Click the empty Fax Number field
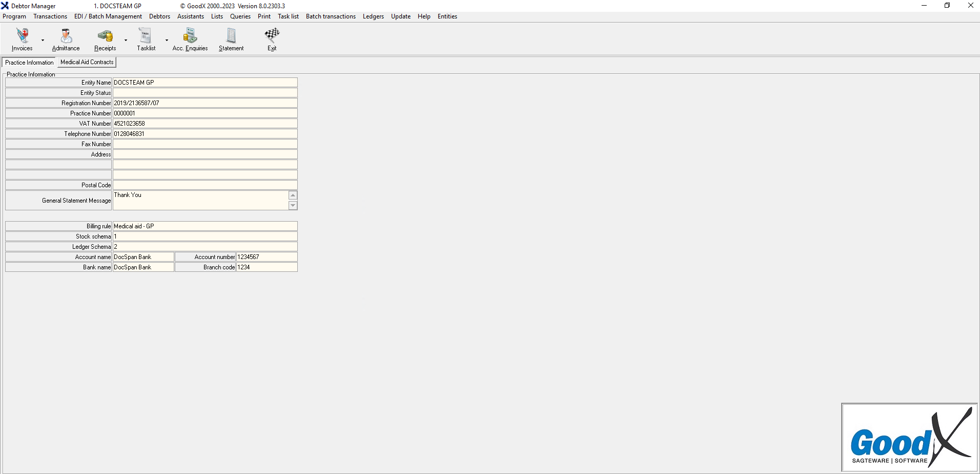The height and width of the screenshot is (474, 980). click(205, 144)
